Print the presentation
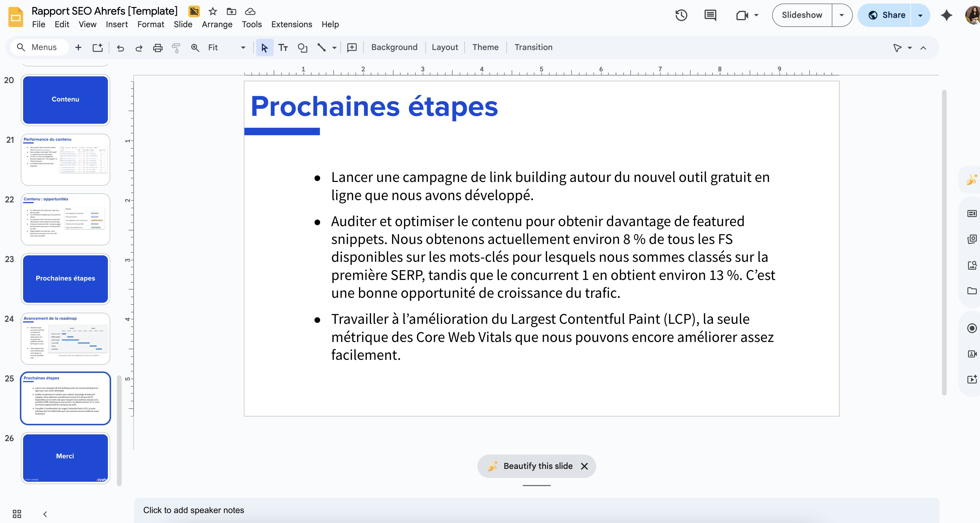Screen dimensions: 980x523 (x=158, y=47)
